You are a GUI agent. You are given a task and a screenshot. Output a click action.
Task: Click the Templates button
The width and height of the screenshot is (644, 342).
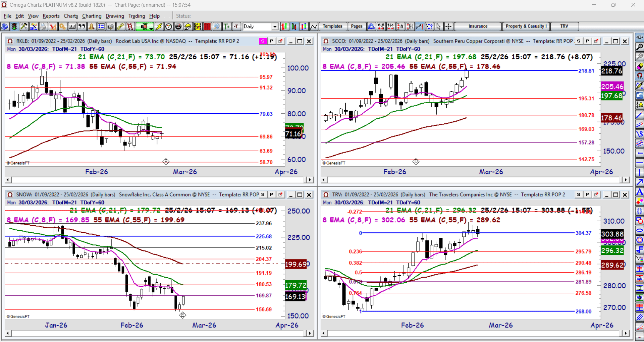click(332, 26)
